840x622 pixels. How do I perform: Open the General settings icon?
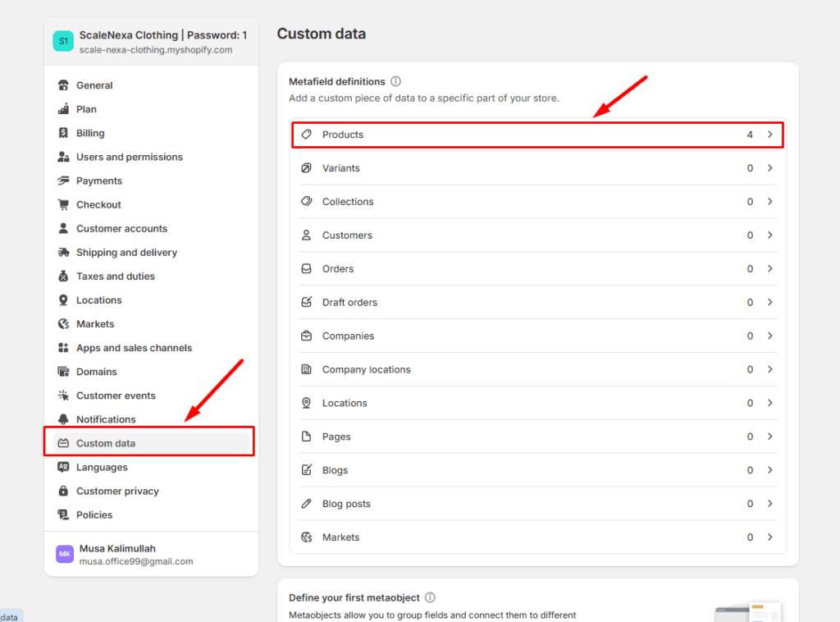coord(63,85)
